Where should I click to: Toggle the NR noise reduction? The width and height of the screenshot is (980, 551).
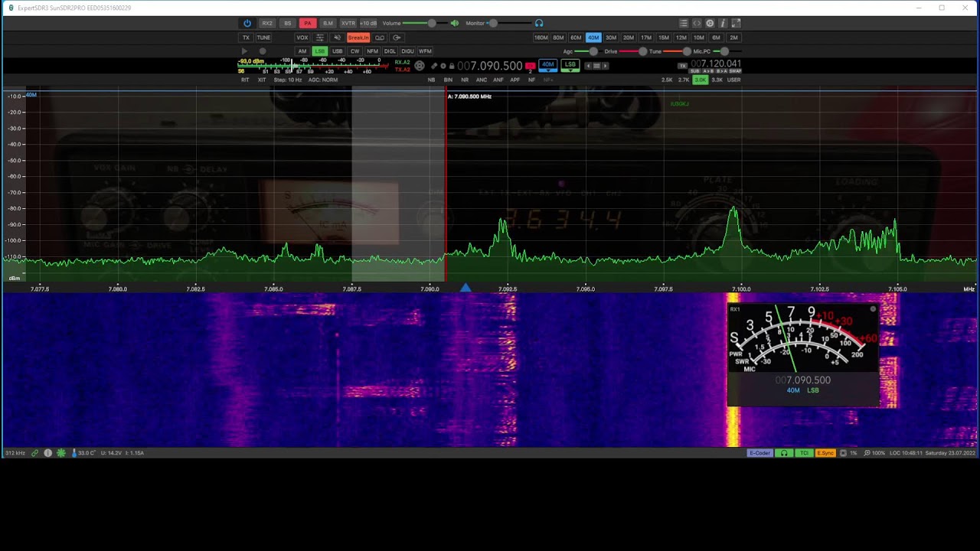tap(465, 80)
